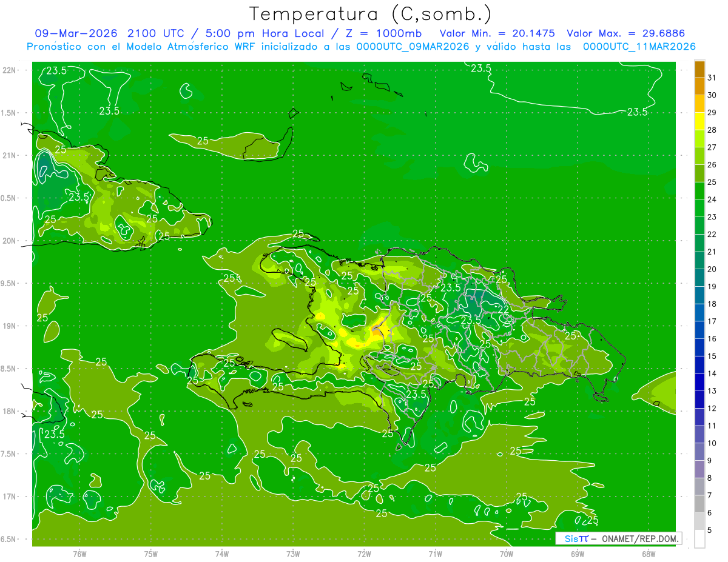This screenshot has height=562, width=728.
Task: Click the legend value '5'
Action: point(709,530)
